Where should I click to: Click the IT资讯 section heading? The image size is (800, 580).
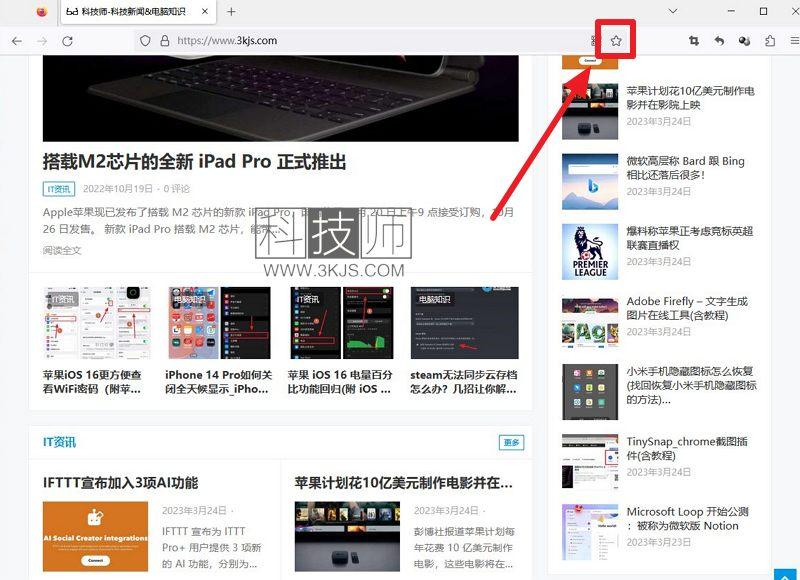[59, 442]
